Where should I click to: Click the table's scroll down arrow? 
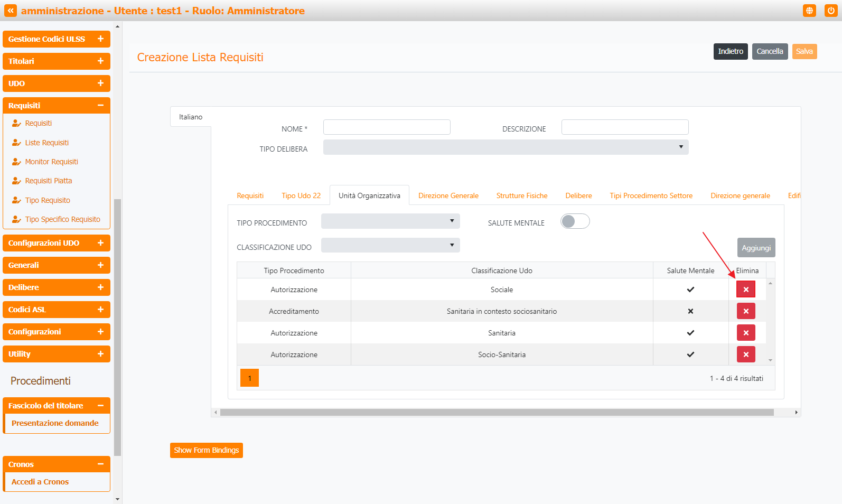pyautogui.click(x=770, y=360)
